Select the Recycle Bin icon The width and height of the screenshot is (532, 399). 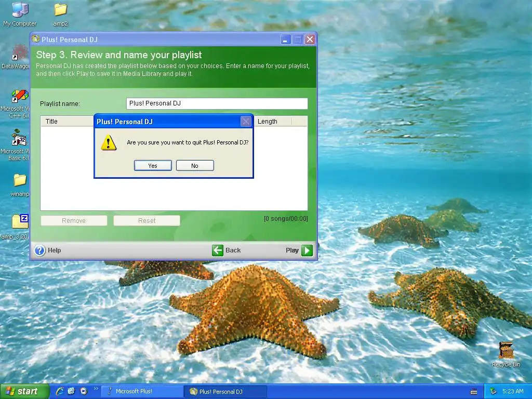pos(506,354)
